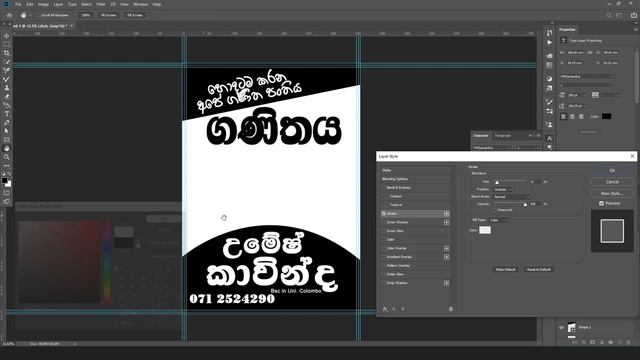Add another Inner Shadow with plus button
This screenshot has width=640, height=360.
(x=447, y=222)
